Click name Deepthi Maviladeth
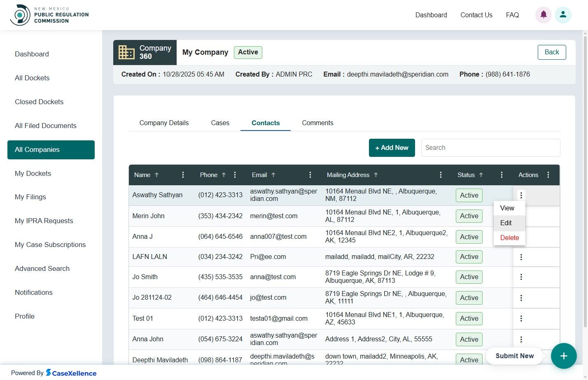 (160, 360)
